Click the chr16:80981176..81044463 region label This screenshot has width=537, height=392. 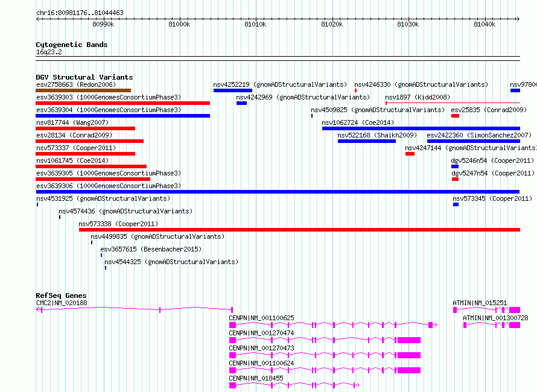80,13
